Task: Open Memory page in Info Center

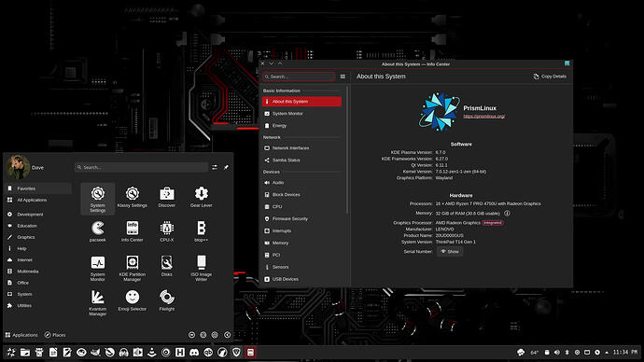Action: 301,243
